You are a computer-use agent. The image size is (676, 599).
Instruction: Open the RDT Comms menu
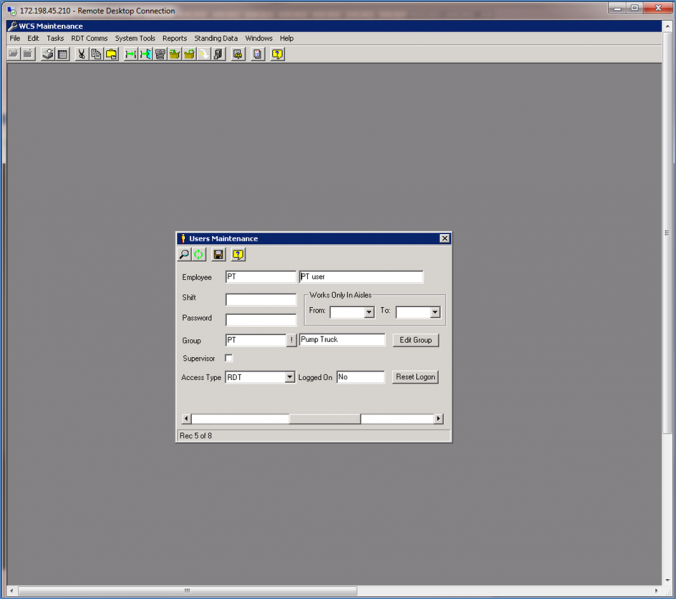(89, 38)
